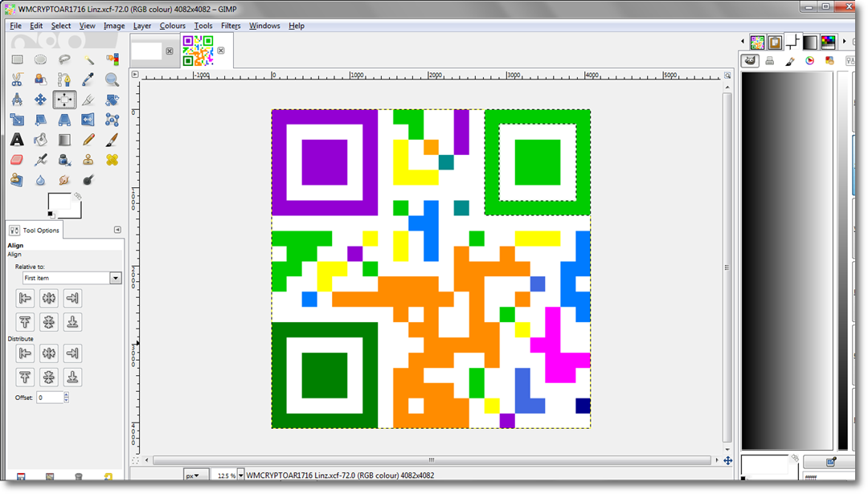The height and width of the screenshot is (494, 868).
Task: Distribute bottom edges of targets
Action: pyautogui.click(x=72, y=377)
